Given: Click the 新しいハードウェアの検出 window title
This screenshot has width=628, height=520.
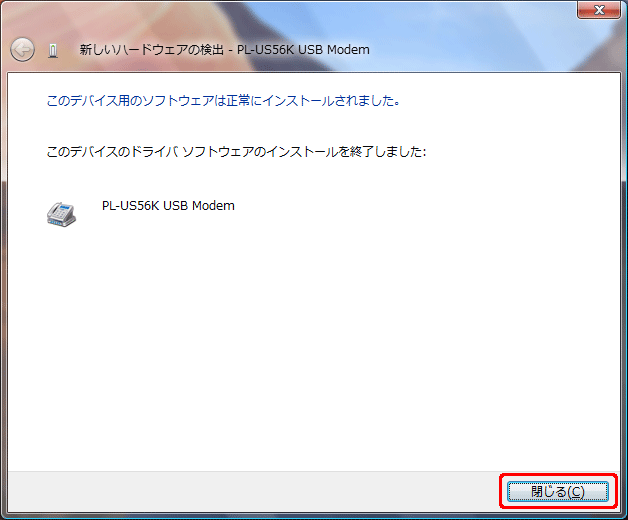Looking at the screenshot, I should click(x=224, y=50).
